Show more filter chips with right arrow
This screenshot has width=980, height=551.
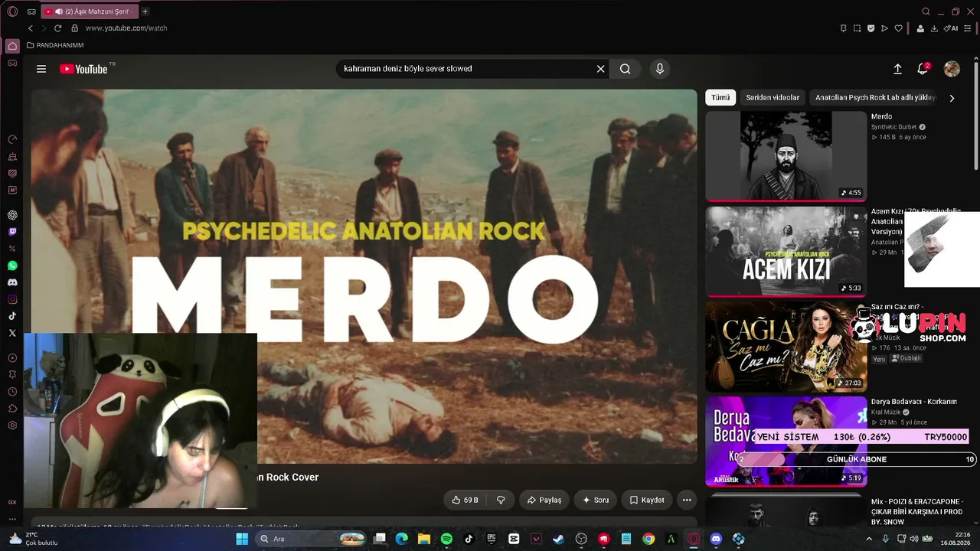click(952, 98)
